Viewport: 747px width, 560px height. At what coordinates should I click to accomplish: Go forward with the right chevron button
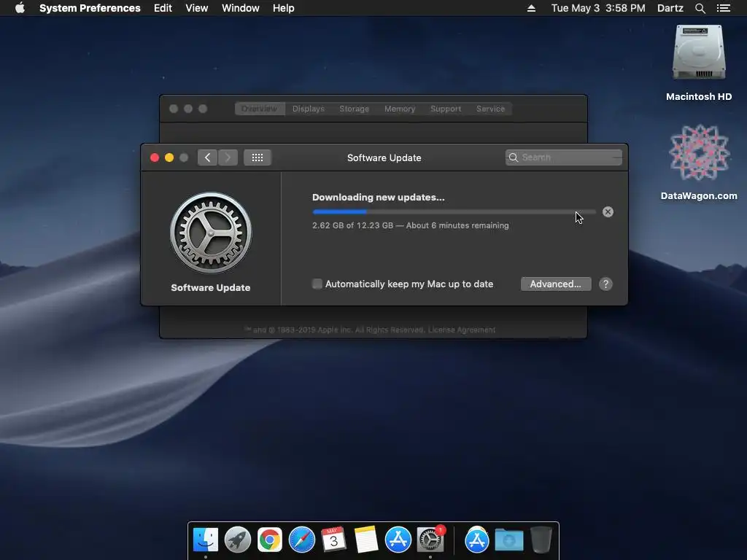tap(228, 157)
